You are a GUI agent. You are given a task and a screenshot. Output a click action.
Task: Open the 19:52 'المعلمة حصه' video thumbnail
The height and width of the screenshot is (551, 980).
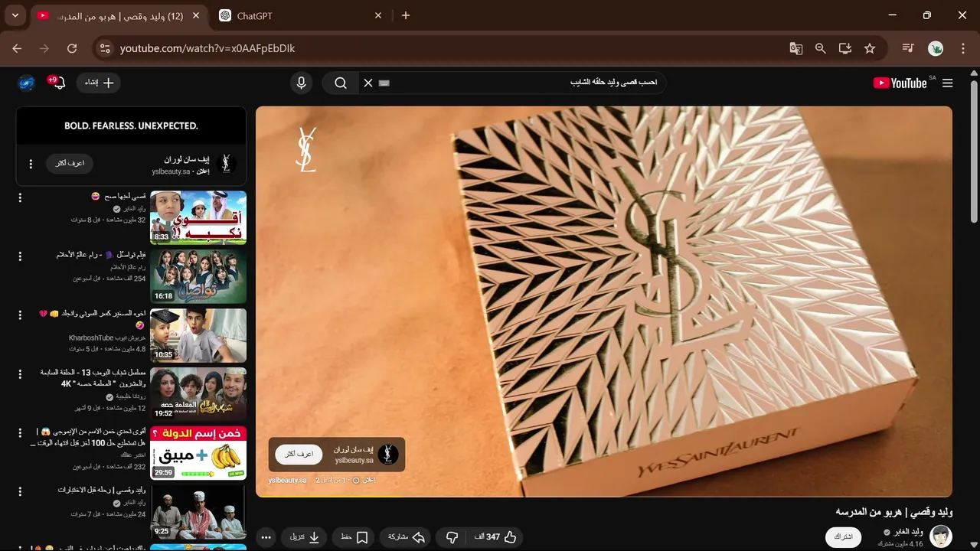(x=198, y=394)
